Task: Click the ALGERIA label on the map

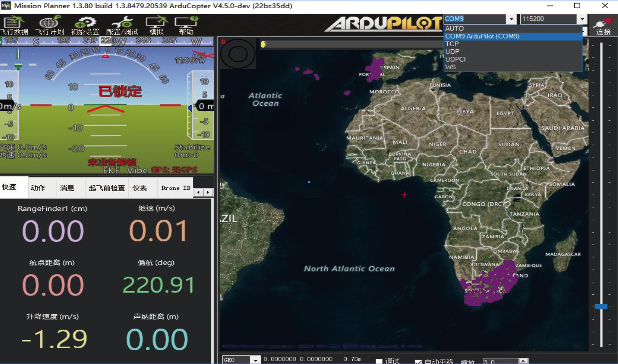Action: tap(413, 109)
